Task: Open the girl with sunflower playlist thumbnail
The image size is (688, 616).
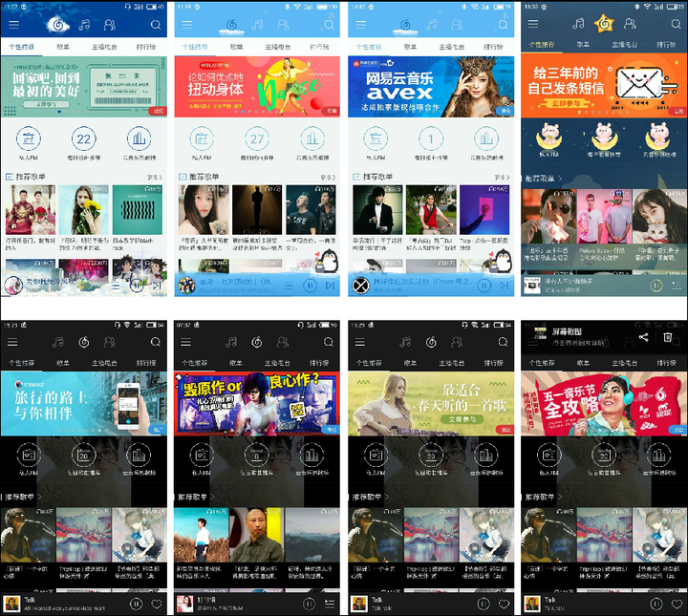Action: pyautogui.click(x=83, y=209)
